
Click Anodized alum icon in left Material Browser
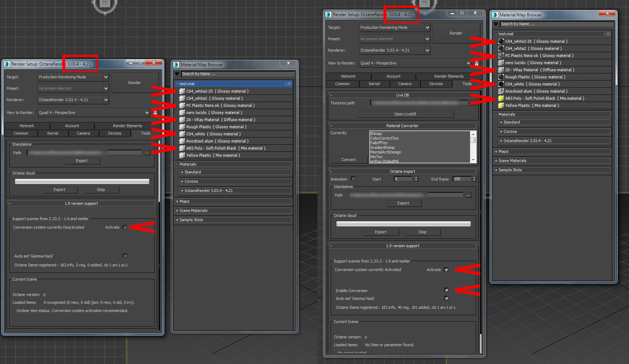coord(182,141)
